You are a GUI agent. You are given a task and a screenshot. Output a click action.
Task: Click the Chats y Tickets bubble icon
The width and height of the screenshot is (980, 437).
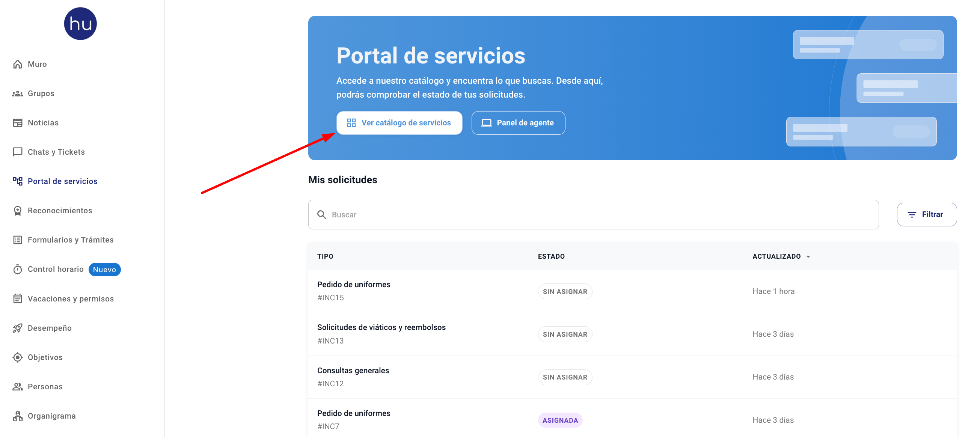click(x=18, y=152)
